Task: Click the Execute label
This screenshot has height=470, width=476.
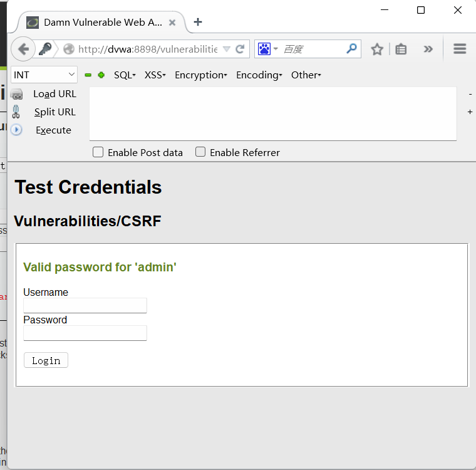Action: tap(53, 130)
